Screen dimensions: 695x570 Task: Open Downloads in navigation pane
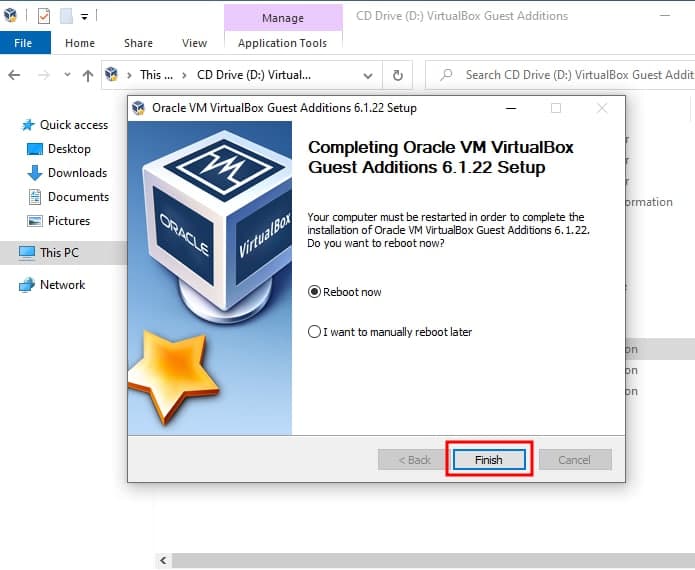78,173
